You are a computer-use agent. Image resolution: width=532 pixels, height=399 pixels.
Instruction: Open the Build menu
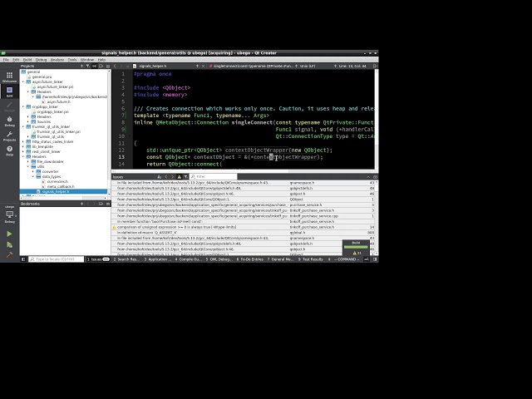27,60
